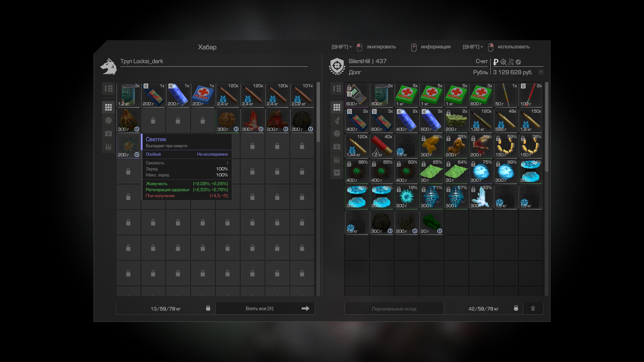Click the player inventory scrollbar

547,127
